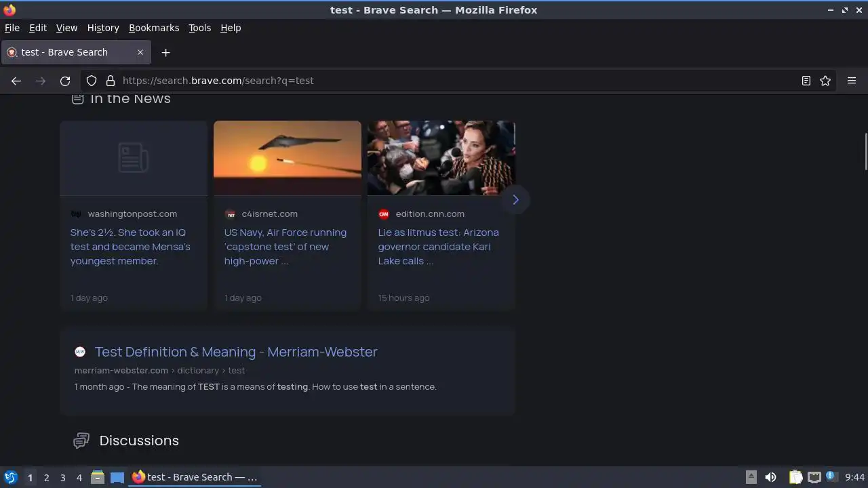Click edition.cnn.com source label

click(430, 214)
